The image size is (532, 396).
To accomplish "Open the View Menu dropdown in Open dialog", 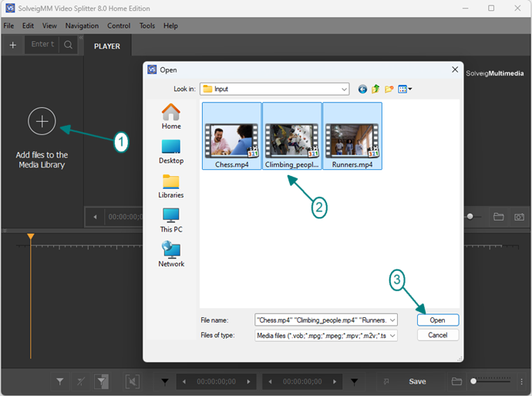I will 405,90.
